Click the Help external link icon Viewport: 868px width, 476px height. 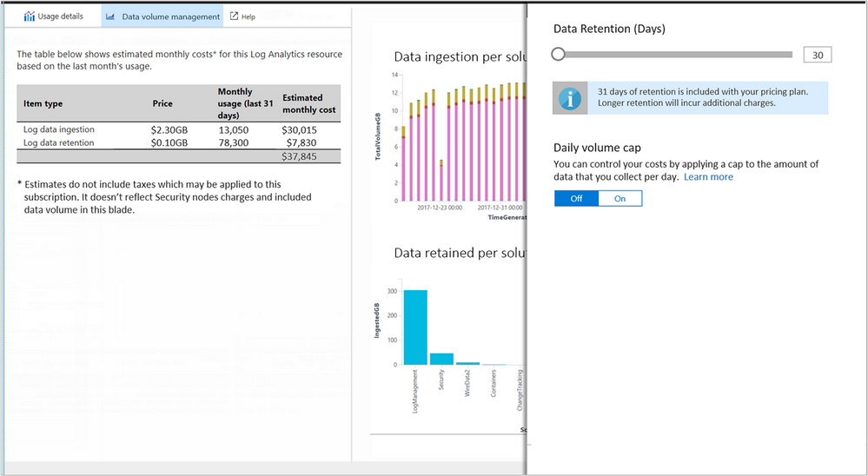(x=234, y=17)
